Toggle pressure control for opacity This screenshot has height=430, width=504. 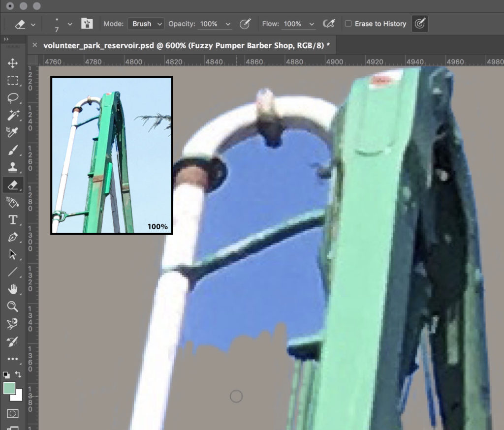pyautogui.click(x=245, y=24)
